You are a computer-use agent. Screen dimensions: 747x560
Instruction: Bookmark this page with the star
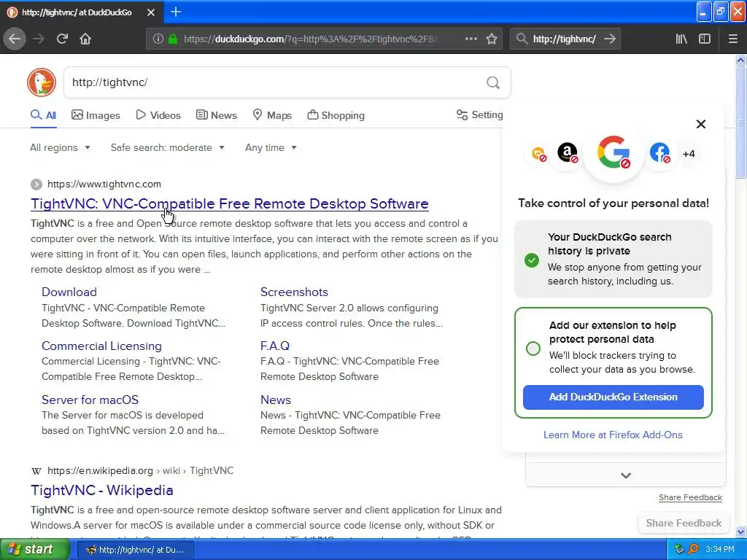pyautogui.click(x=492, y=39)
